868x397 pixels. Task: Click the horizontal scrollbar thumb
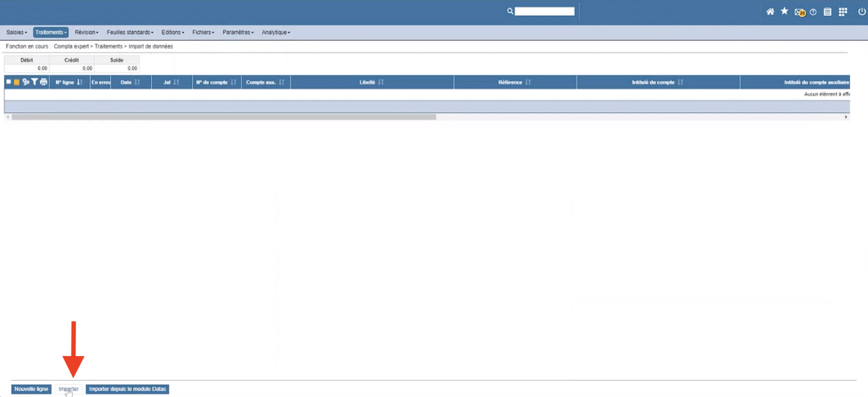pos(224,117)
